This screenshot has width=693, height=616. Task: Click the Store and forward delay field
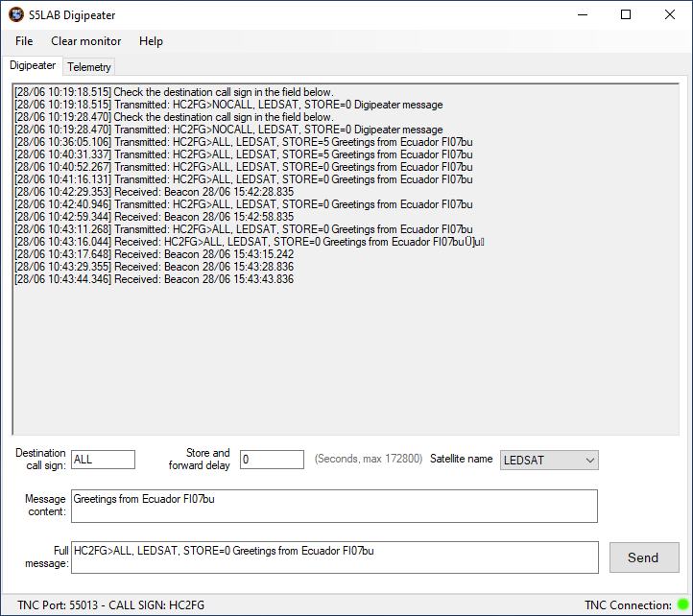pyautogui.click(x=272, y=460)
